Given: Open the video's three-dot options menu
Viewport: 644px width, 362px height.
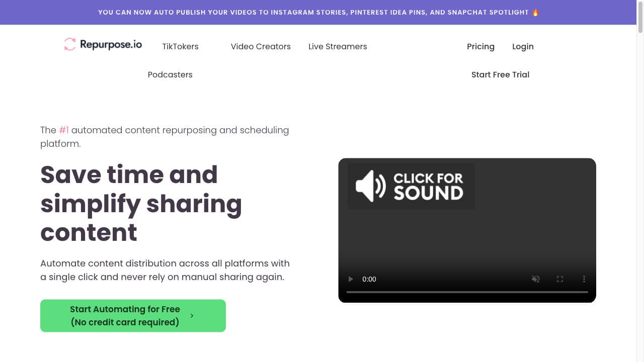Looking at the screenshot, I should click(584, 279).
